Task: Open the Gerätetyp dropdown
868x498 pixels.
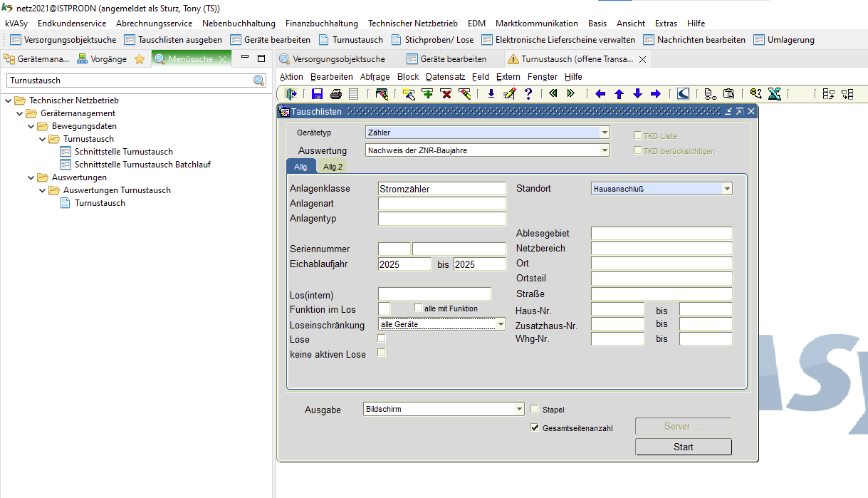Action: pyautogui.click(x=605, y=133)
